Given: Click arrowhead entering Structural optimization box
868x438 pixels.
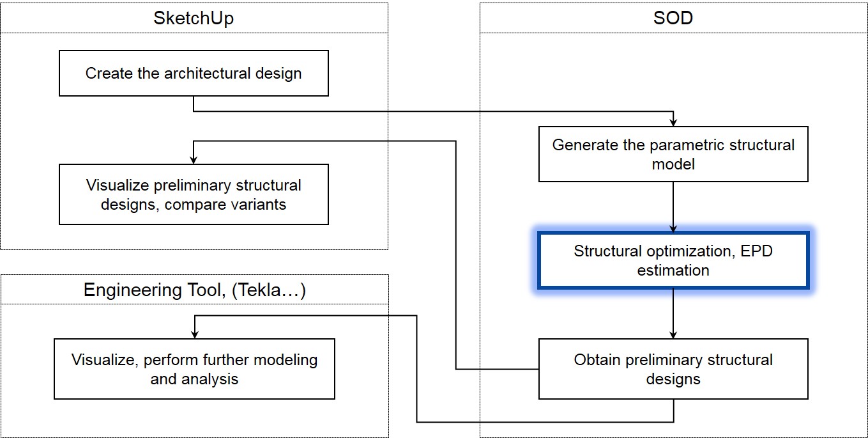Looking at the screenshot, I should 673,228.
